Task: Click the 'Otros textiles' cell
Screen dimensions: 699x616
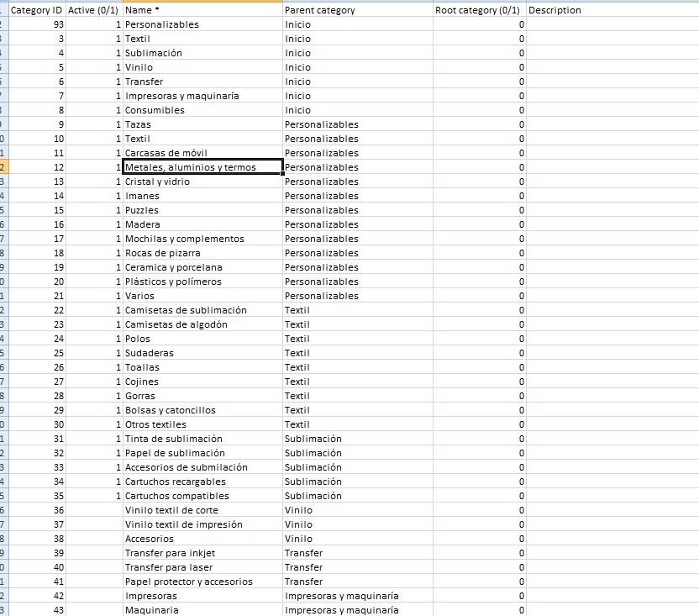Action: point(202,424)
